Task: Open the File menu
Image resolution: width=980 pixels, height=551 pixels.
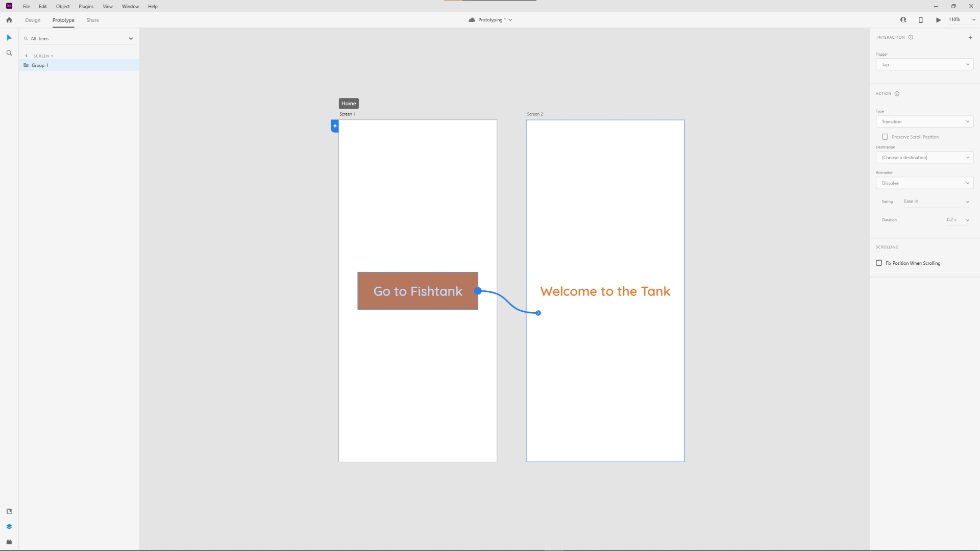Action: coord(27,7)
